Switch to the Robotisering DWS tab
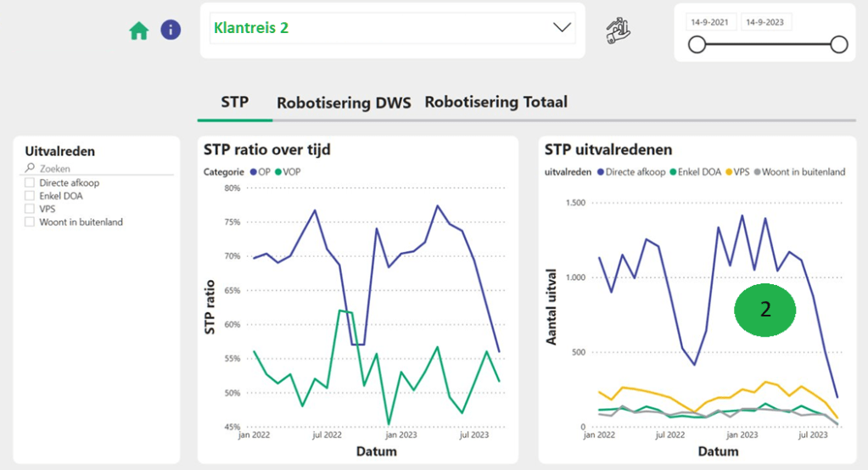Screen dimensions: 868x470 point(344,104)
